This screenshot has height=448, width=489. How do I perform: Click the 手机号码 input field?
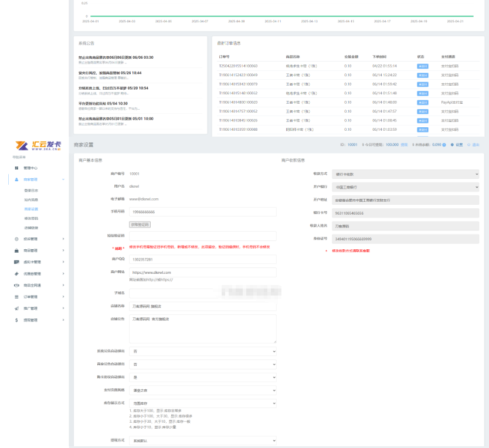(x=202, y=212)
